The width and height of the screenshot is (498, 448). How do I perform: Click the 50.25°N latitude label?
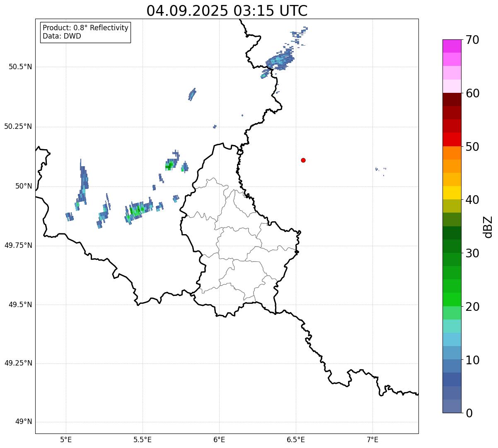(18, 126)
